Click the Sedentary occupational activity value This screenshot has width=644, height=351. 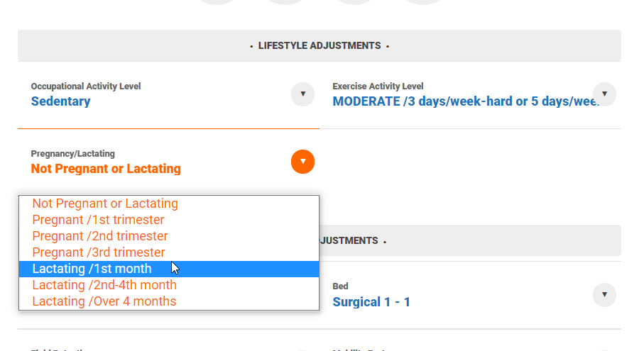[60, 101]
